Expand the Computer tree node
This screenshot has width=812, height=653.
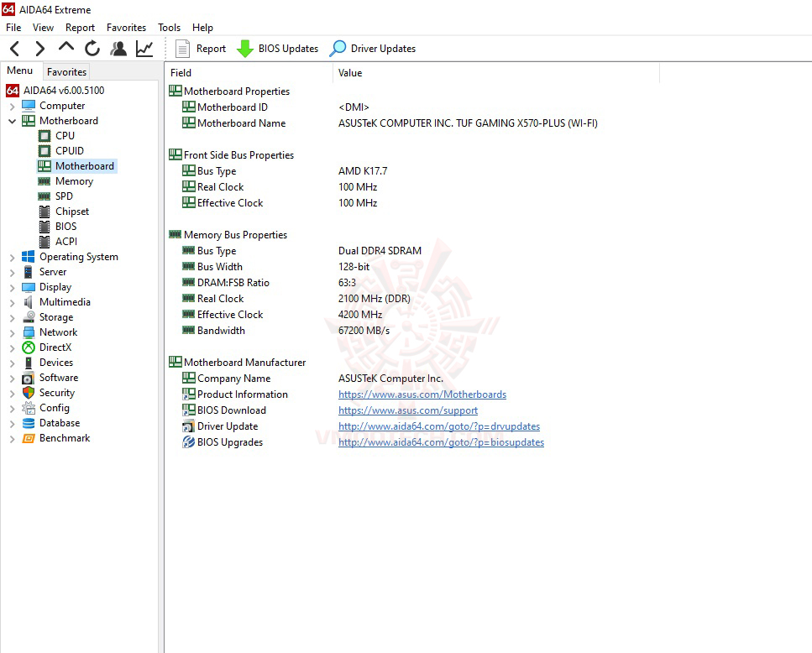13,106
